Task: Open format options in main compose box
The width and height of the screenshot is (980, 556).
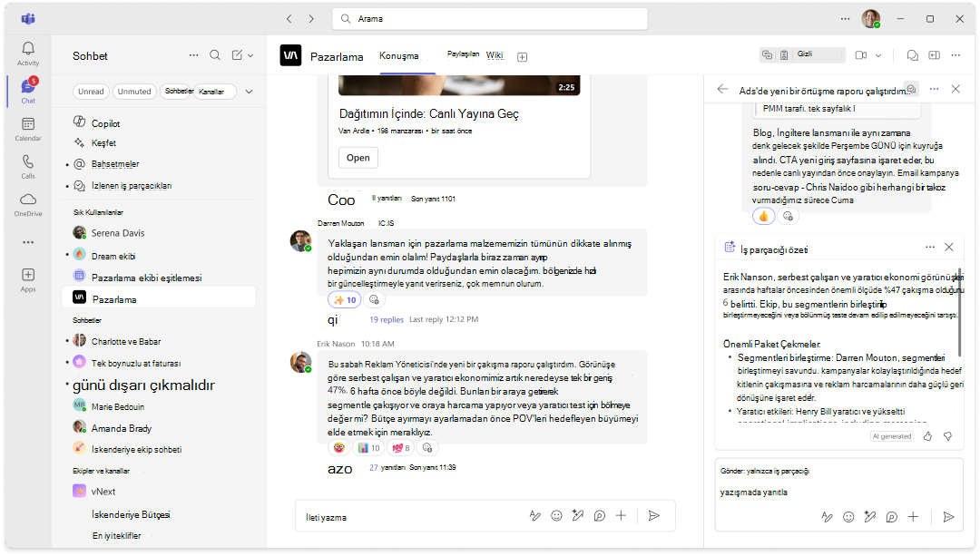Action: click(535, 516)
